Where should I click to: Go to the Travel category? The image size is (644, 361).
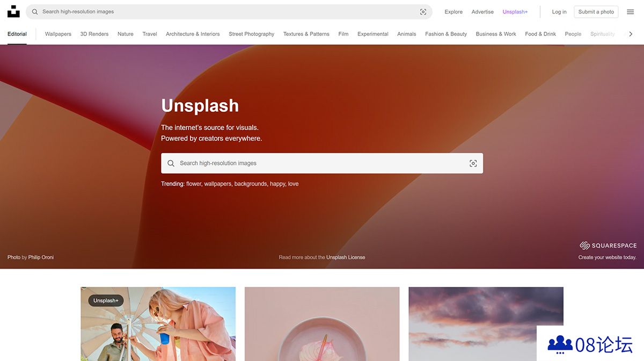pos(150,34)
